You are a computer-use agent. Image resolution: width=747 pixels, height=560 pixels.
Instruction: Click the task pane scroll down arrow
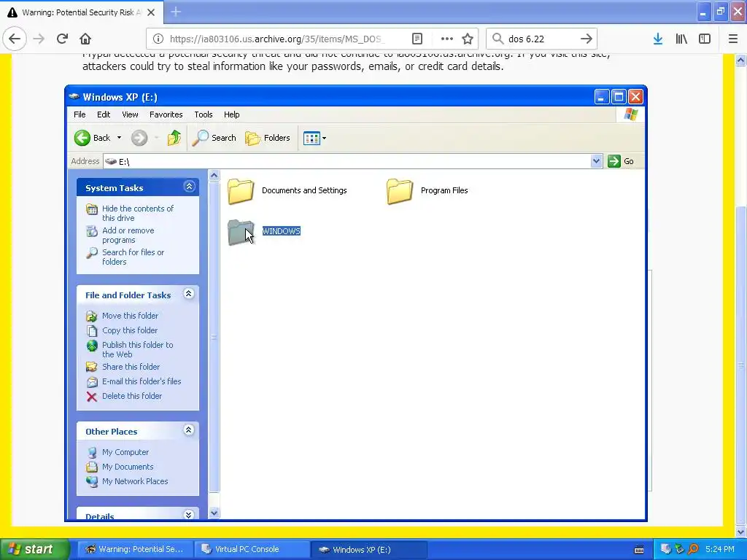click(x=214, y=513)
